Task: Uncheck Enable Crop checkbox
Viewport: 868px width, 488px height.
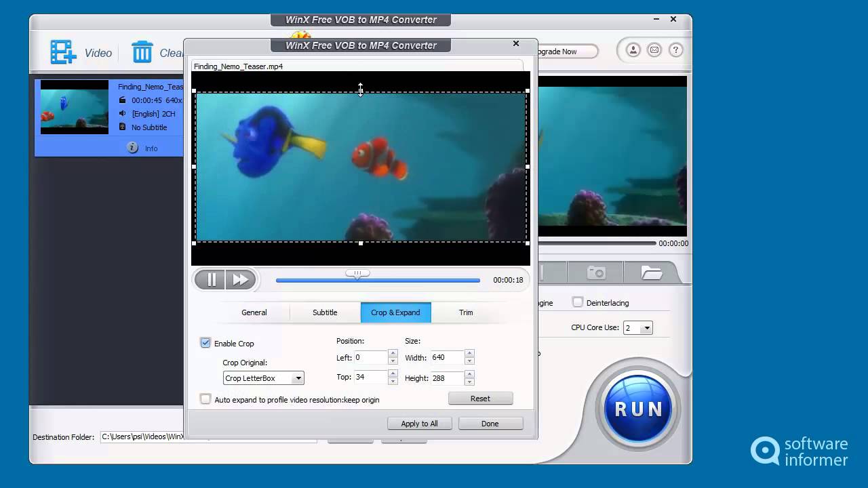Action: tap(205, 343)
